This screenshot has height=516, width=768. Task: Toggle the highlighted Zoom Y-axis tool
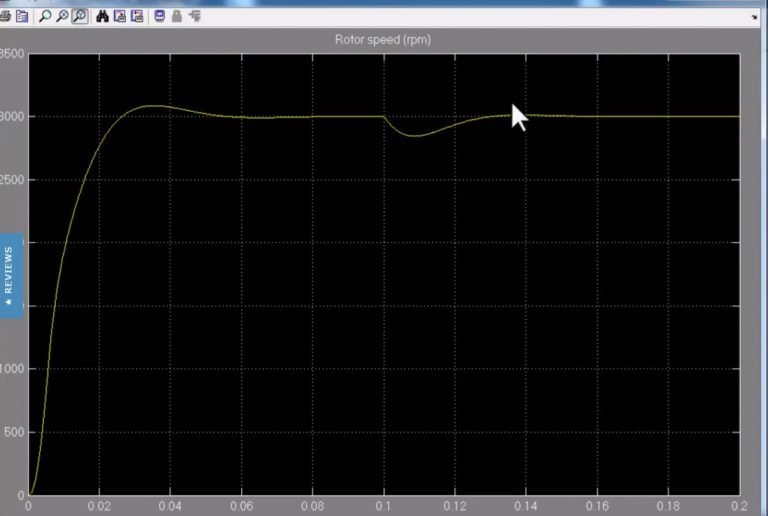click(80, 17)
